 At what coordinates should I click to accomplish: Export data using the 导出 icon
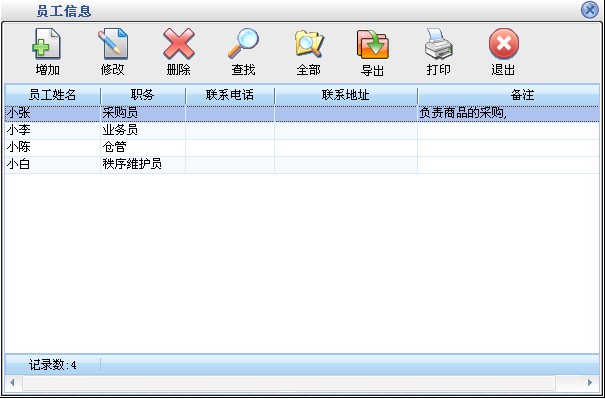(x=372, y=44)
